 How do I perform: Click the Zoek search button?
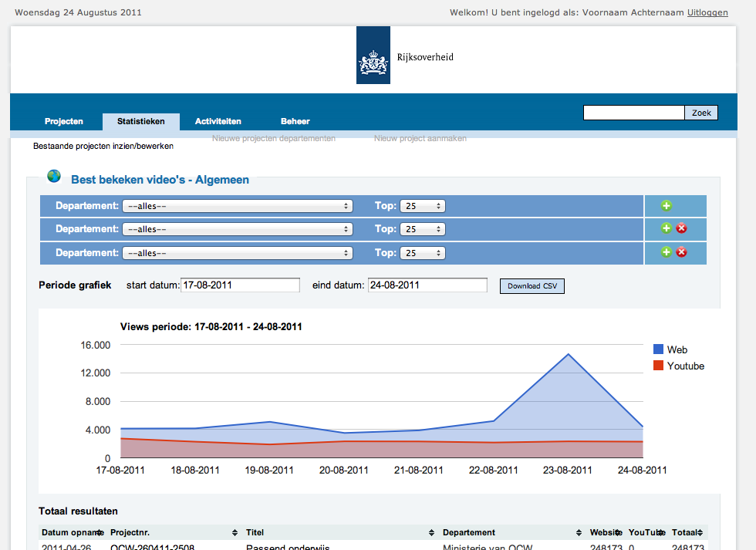coord(701,113)
